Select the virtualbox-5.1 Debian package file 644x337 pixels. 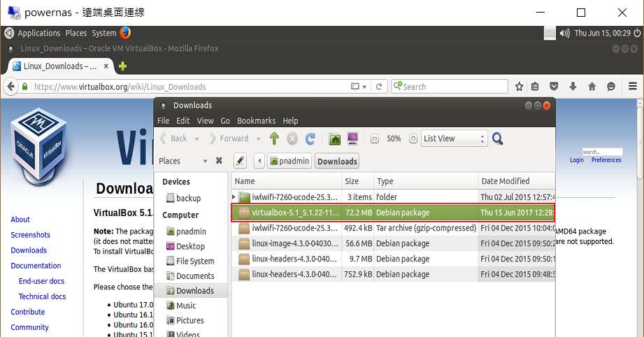pyautogui.click(x=393, y=213)
